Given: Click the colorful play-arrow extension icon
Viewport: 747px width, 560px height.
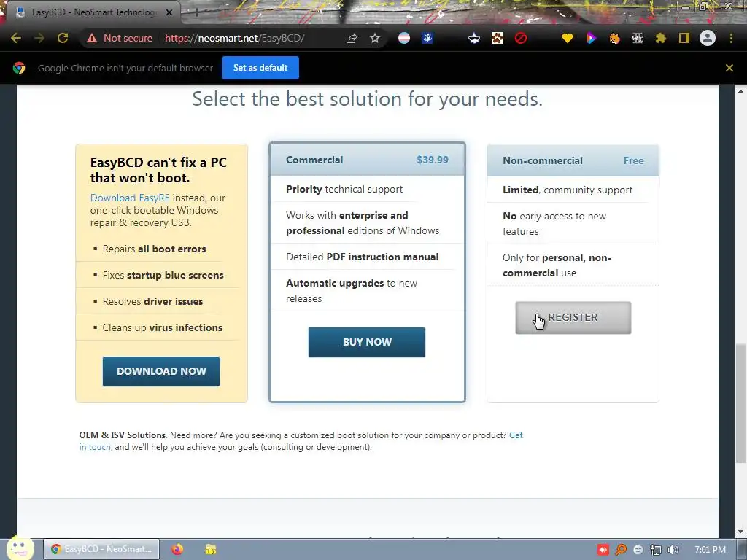Looking at the screenshot, I should 591,38.
